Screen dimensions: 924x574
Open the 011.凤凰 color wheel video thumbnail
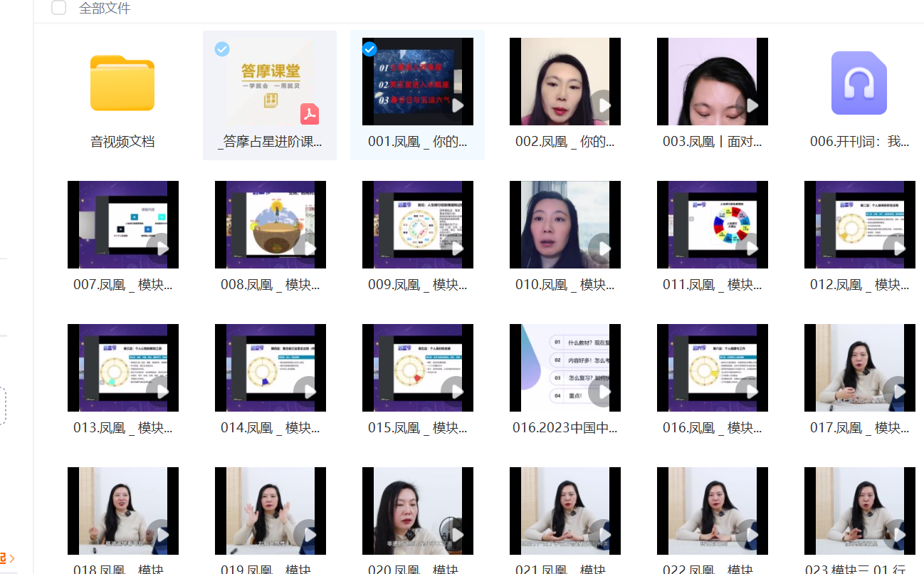click(x=712, y=224)
